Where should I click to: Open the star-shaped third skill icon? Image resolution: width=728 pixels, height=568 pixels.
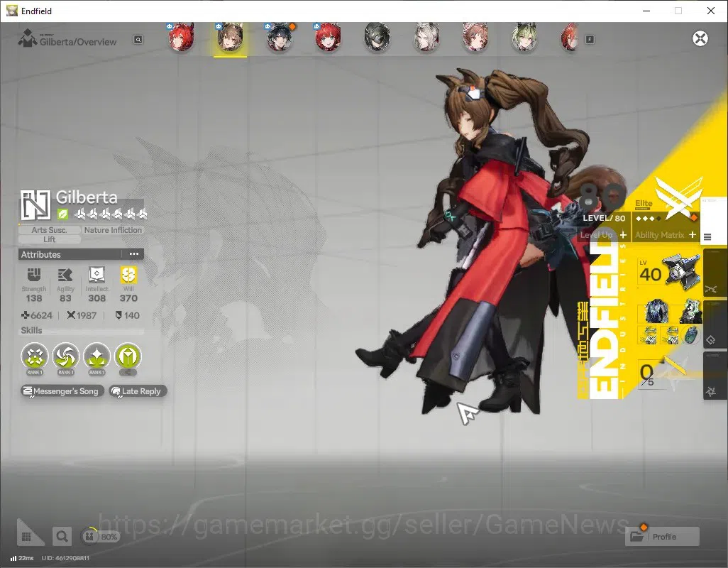(x=96, y=356)
